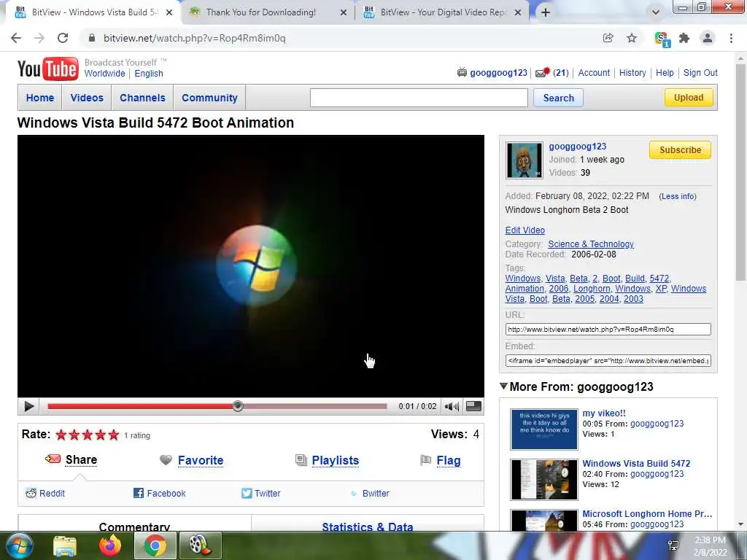Click Less info link

(678, 196)
